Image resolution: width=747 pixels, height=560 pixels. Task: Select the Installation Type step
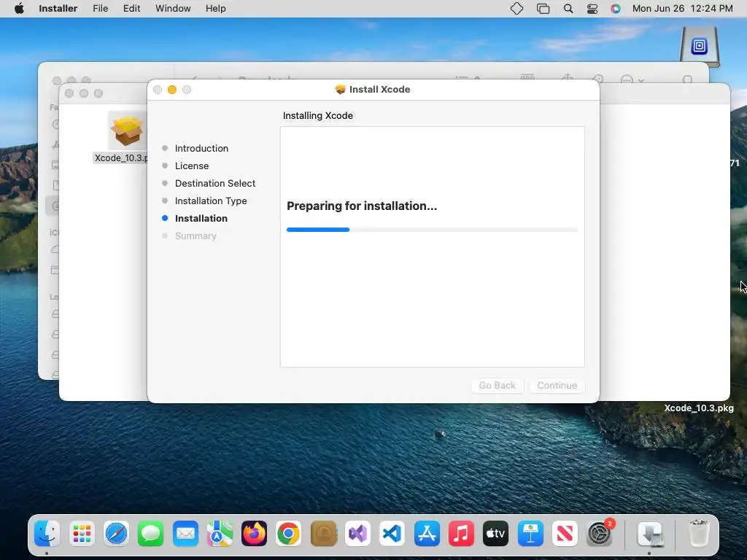[x=211, y=201]
